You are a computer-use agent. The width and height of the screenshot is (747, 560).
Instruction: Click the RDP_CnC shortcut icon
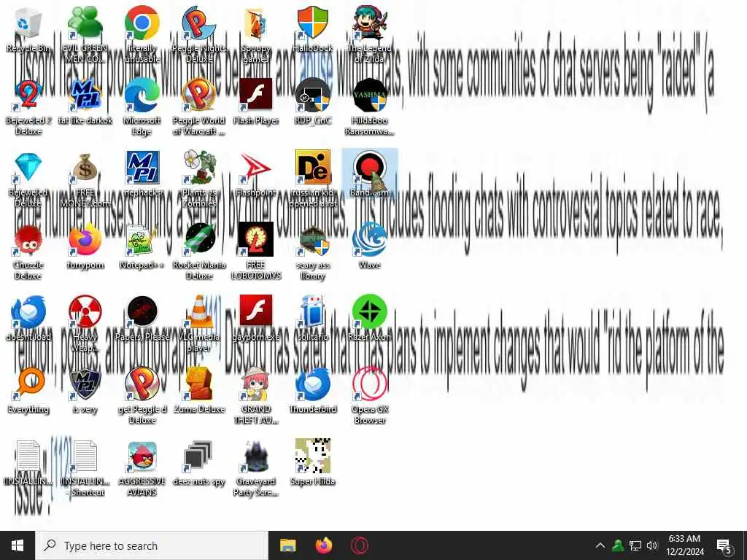[x=313, y=96]
